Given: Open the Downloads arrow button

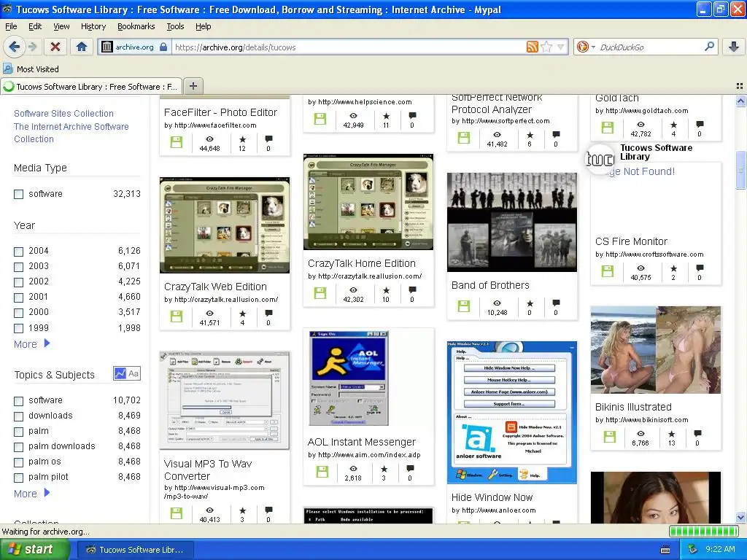Looking at the screenshot, I should (x=734, y=47).
